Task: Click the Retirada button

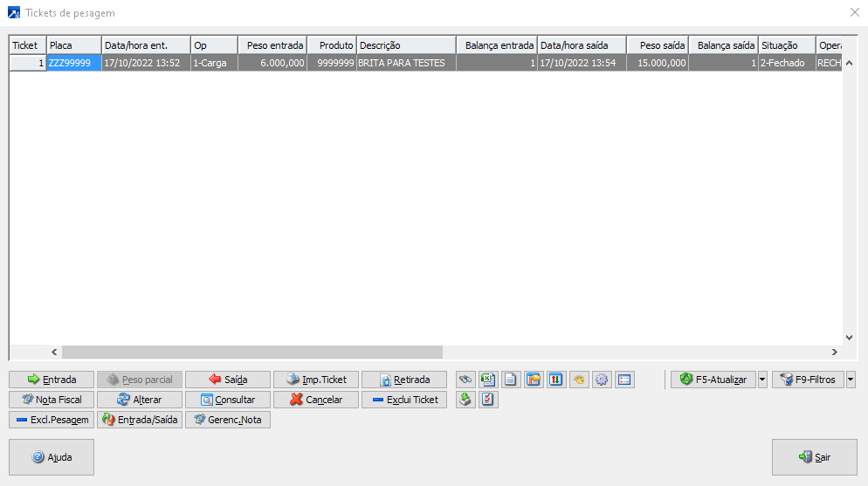Action: click(x=404, y=380)
